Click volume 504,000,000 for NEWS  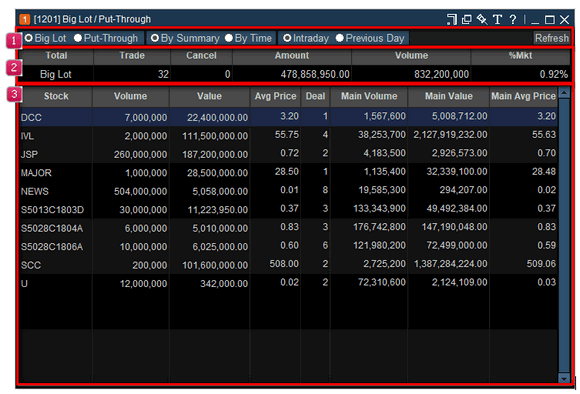140,192
